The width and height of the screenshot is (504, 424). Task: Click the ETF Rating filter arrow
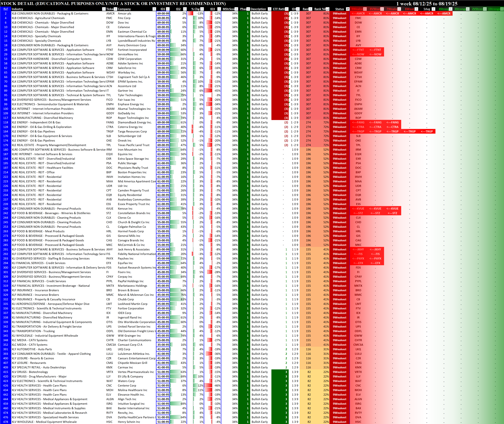pyautogui.click(x=286, y=9)
